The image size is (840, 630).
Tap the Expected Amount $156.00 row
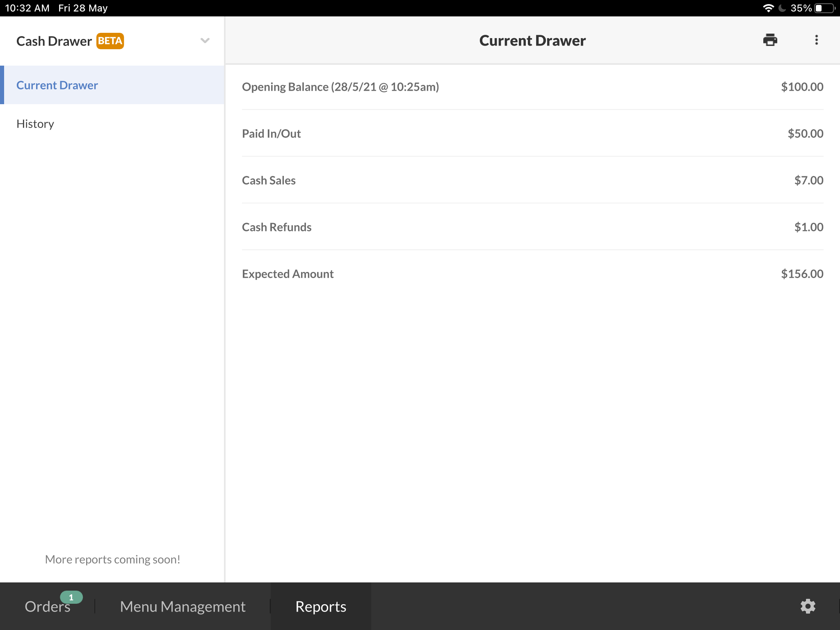(532, 274)
